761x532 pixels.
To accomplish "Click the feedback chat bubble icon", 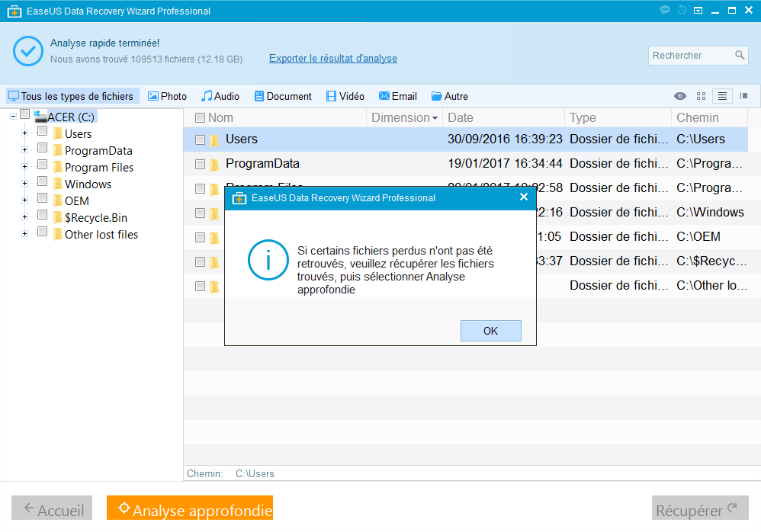I will [665, 10].
